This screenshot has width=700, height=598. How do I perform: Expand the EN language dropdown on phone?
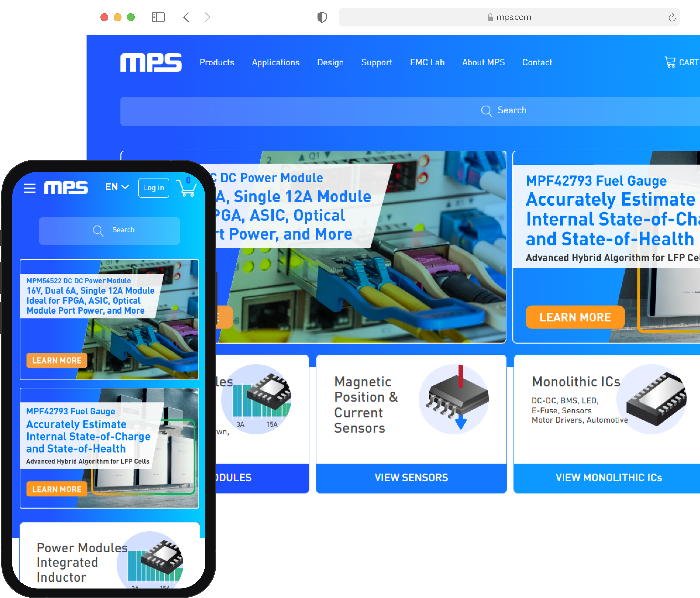point(117,187)
